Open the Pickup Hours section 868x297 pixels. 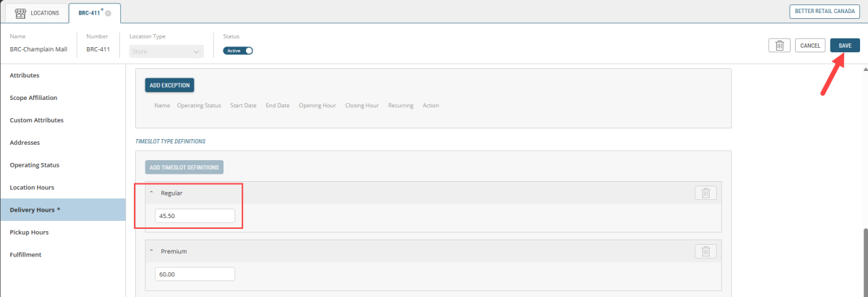point(34,233)
